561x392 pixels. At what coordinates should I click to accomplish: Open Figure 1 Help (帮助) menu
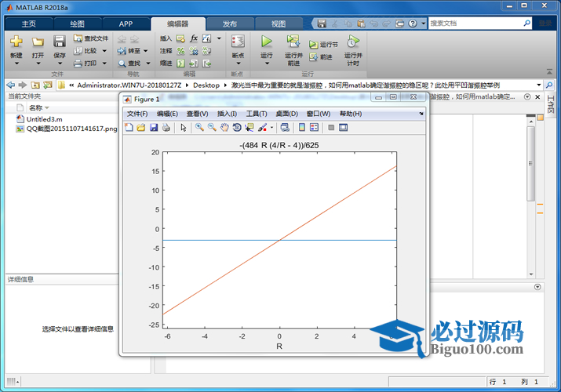pos(351,114)
